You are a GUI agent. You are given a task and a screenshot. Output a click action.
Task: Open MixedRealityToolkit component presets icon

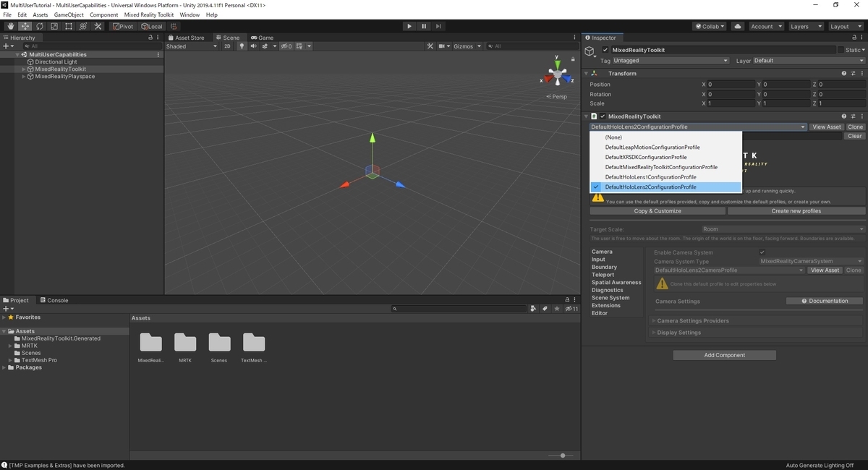[x=852, y=116]
